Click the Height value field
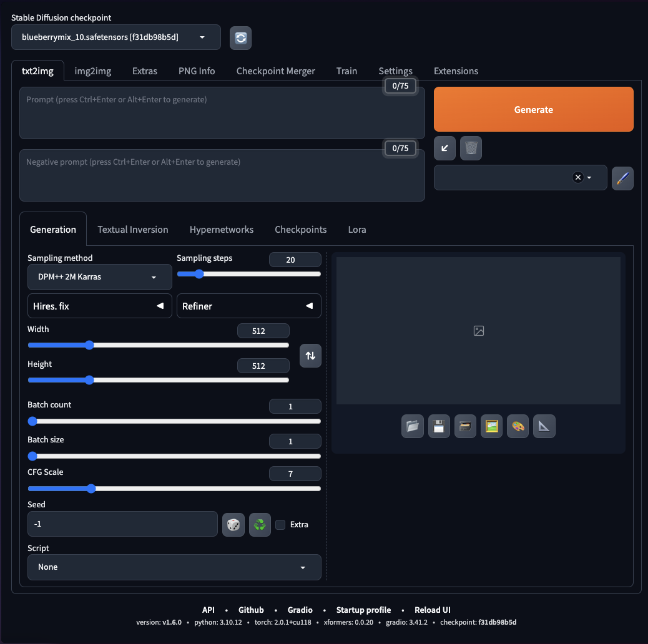Image resolution: width=648 pixels, height=644 pixels. click(x=263, y=366)
